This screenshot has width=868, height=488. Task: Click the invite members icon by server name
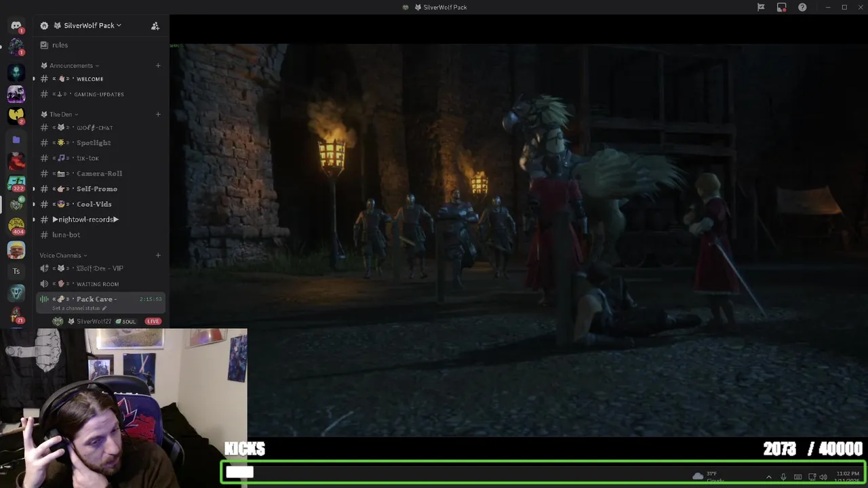(x=155, y=26)
